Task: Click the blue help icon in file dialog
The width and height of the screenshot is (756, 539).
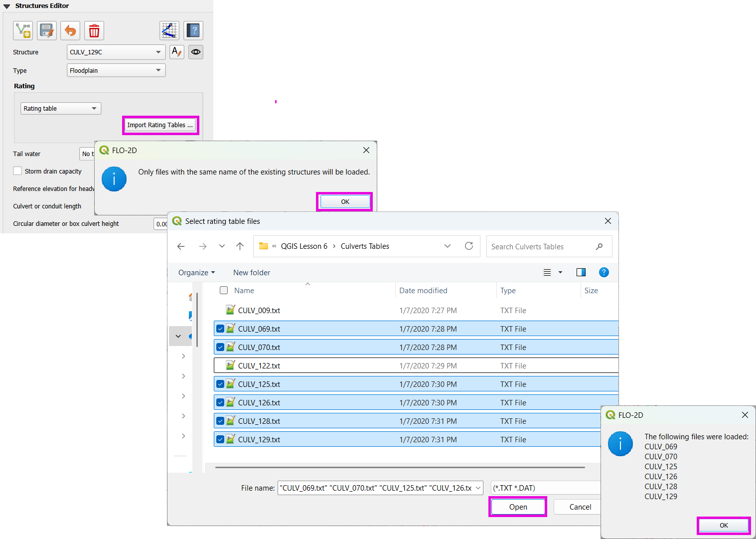Action: click(604, 272)
